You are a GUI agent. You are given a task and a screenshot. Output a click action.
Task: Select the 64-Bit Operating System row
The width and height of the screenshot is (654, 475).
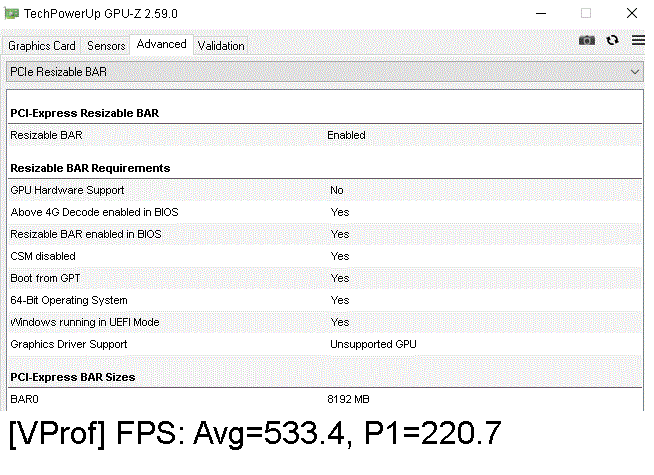click(x=326, y=300)
